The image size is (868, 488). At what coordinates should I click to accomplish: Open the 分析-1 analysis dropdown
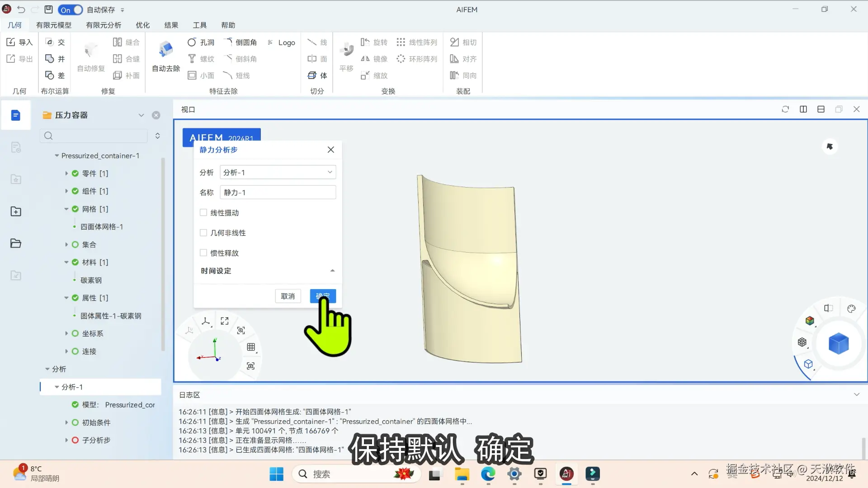278,172
